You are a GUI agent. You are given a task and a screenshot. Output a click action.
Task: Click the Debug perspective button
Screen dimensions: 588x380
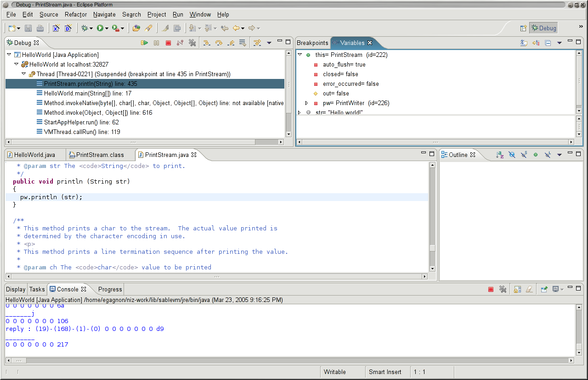pos(543,28)
